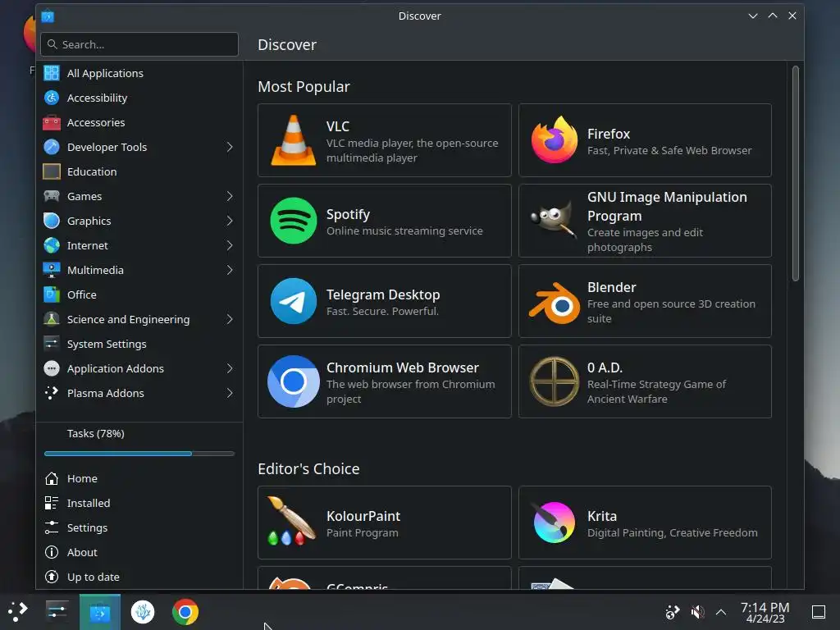
Task: Click the Spotify green logo icon
Action: (293, 221)
